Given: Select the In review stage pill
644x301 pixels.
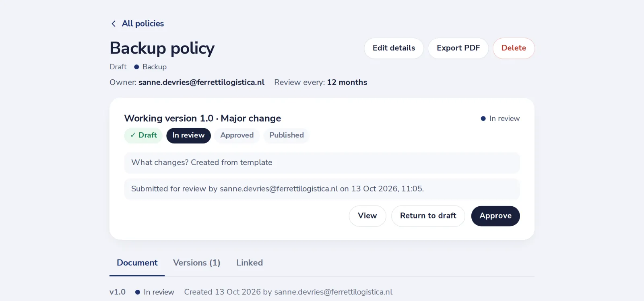Looking at the screenshot, I should pos(188,135).
